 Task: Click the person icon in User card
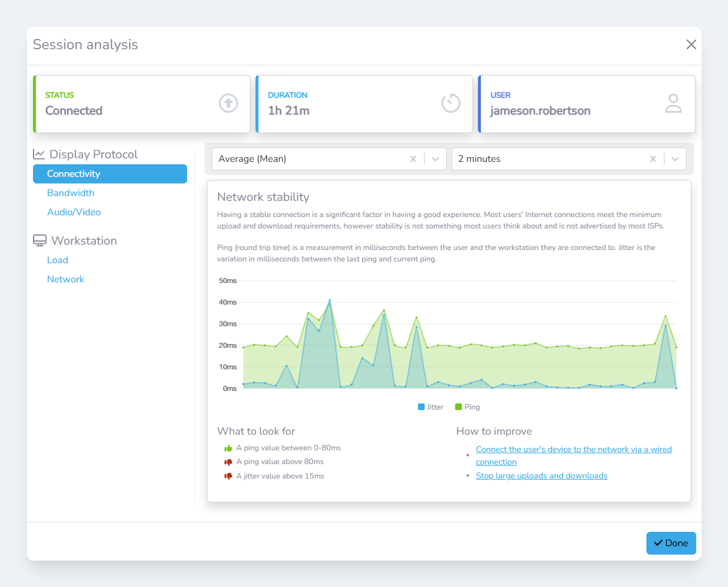point(673,103)
